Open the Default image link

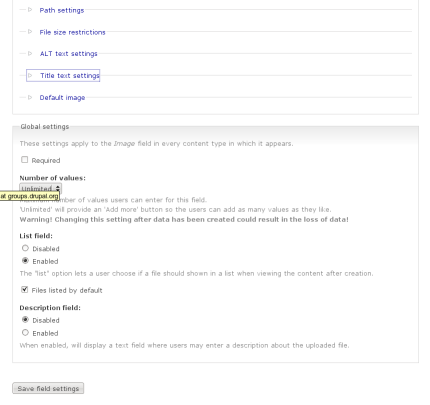click(x=62, y=98)
